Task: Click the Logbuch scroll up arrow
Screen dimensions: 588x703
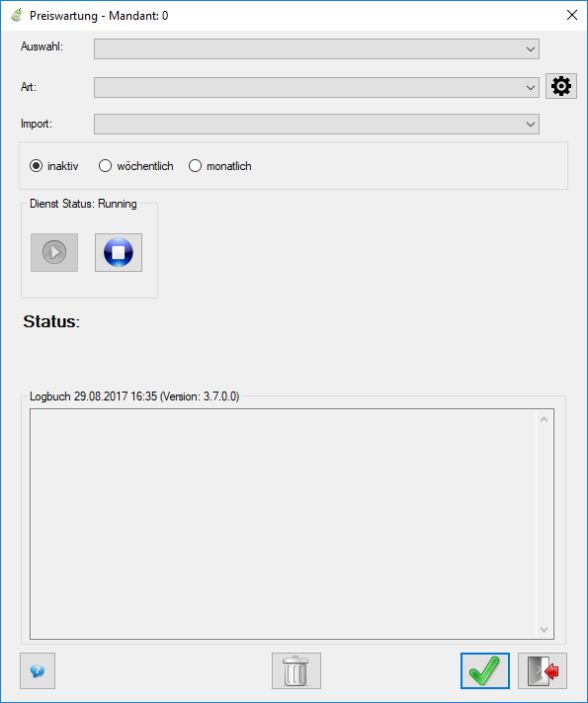Action: click(545, 419)
